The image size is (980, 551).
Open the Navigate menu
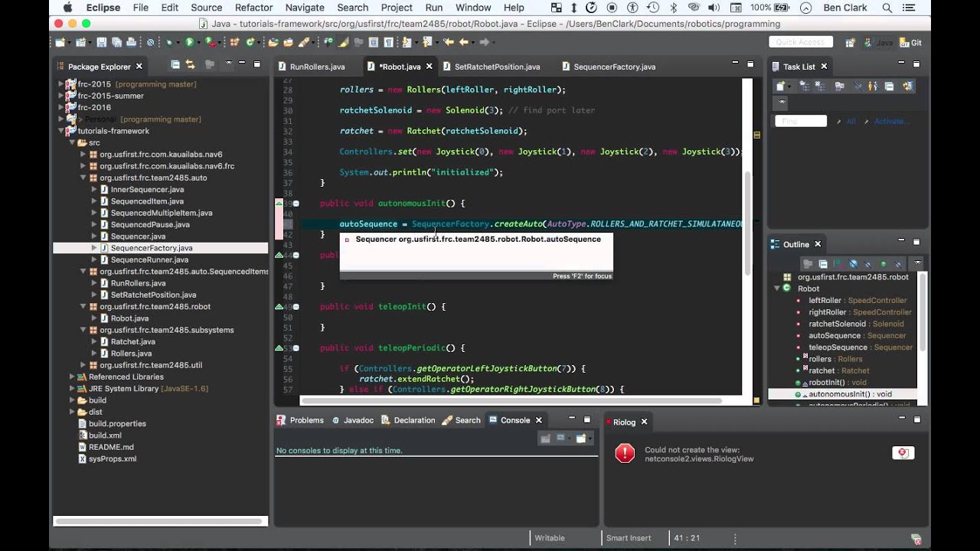(305, 8)
